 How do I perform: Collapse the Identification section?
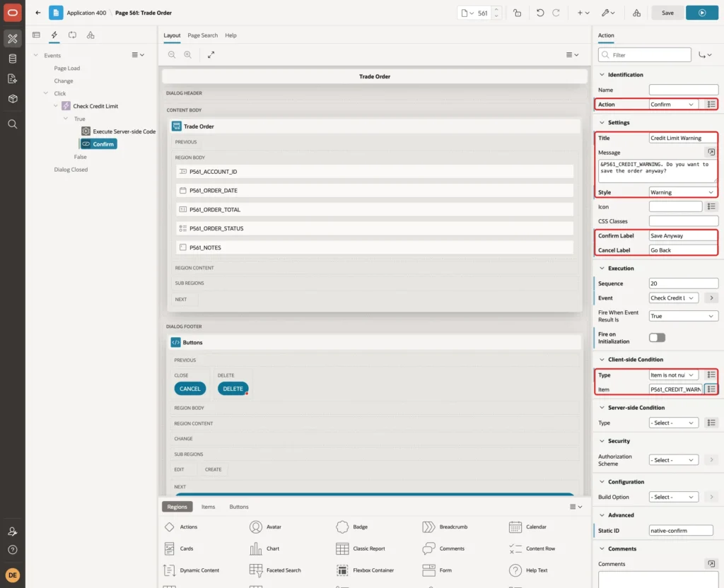coord(602,74)
